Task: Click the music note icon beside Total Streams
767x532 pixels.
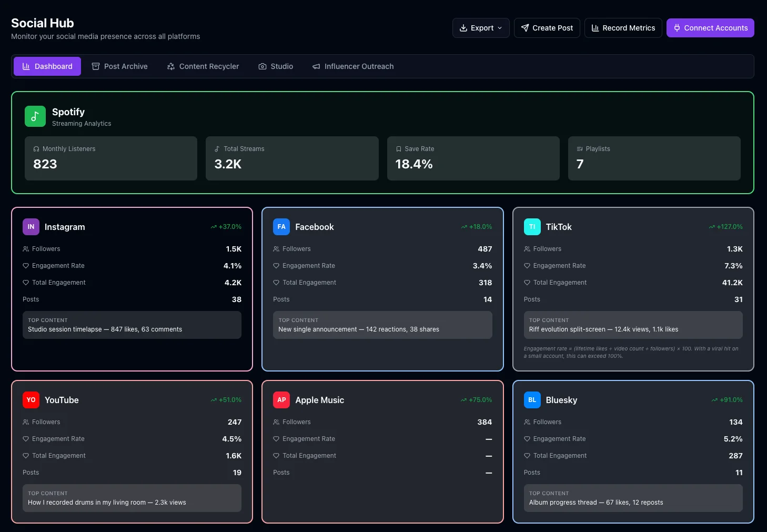Action: (x=217, y=149)
